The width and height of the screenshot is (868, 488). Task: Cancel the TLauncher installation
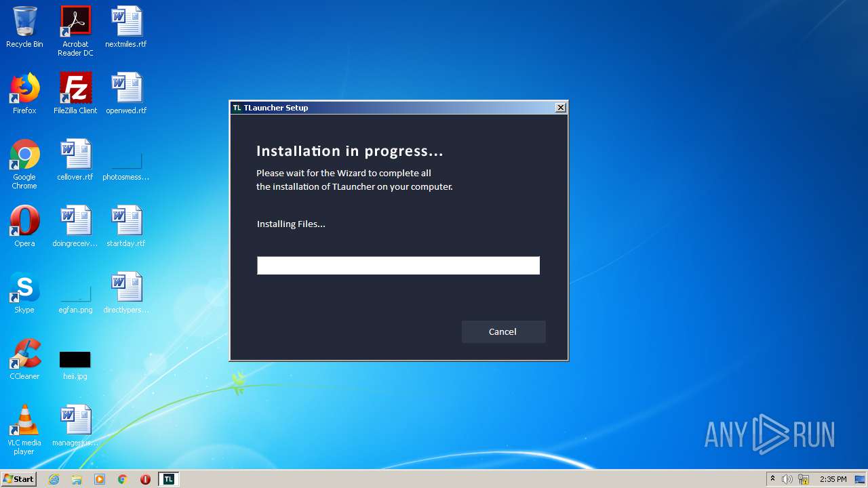[503, 331]
